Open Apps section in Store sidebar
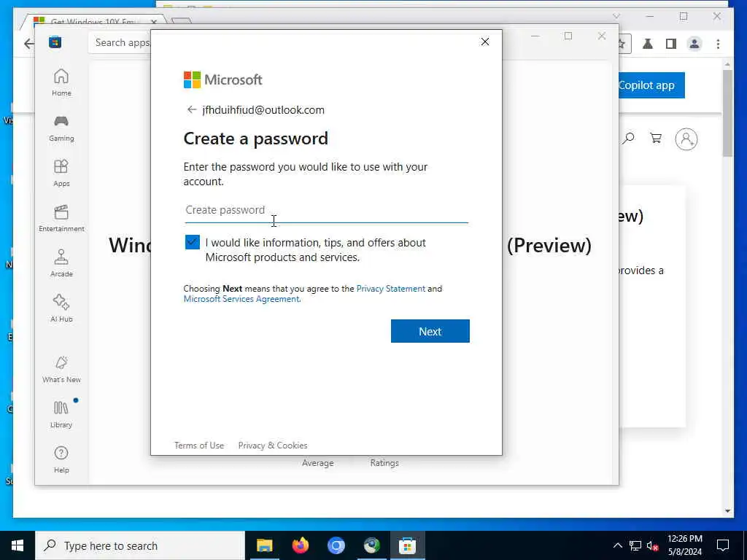Viewport: 747px width, 560px height. point(61,173)
